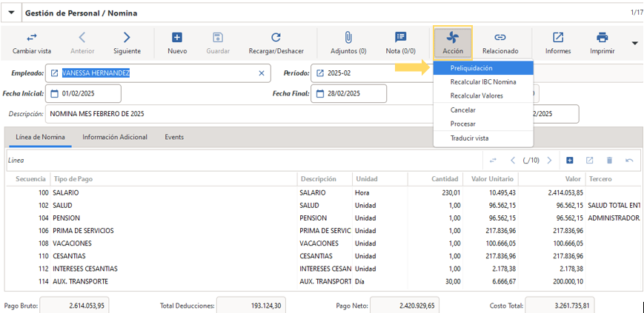Viewport: 644px width, 313px height.
Task: Sort by Tipo de Pago header
Action: [173, 179]
